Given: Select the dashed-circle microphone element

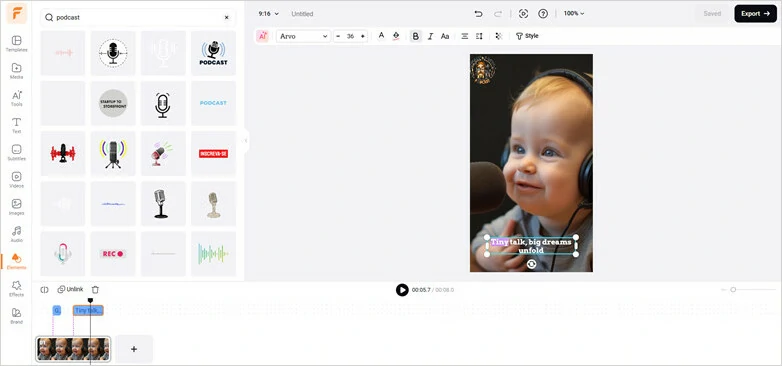Looking at the screenshot, I should click(x=113, y=53).
